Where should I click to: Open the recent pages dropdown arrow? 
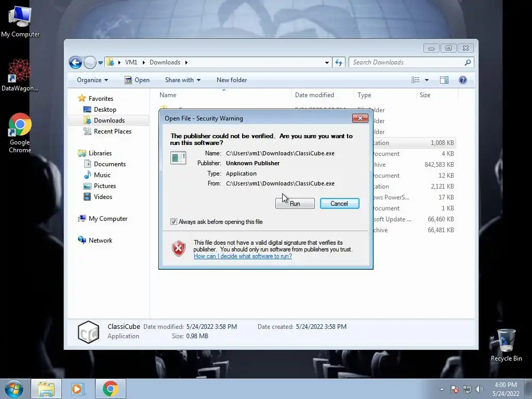100,63
